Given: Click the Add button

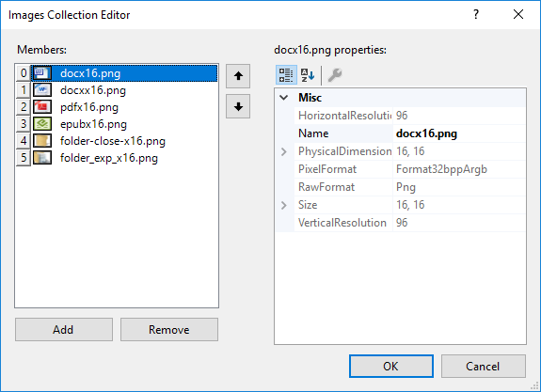Looking at the screenshot, I should click(64, 330).
